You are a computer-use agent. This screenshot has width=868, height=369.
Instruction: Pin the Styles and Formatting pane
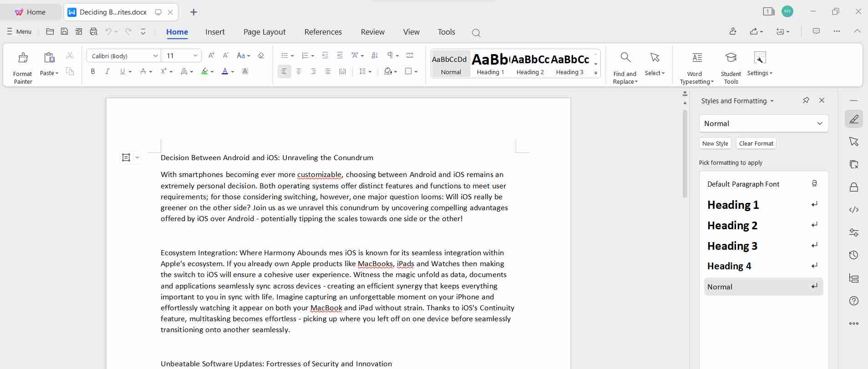pyautogui.click(x=806, y=101)
